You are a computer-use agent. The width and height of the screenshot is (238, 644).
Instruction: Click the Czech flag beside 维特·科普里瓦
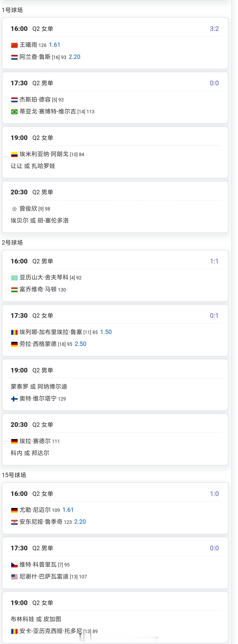coord(14,565)
